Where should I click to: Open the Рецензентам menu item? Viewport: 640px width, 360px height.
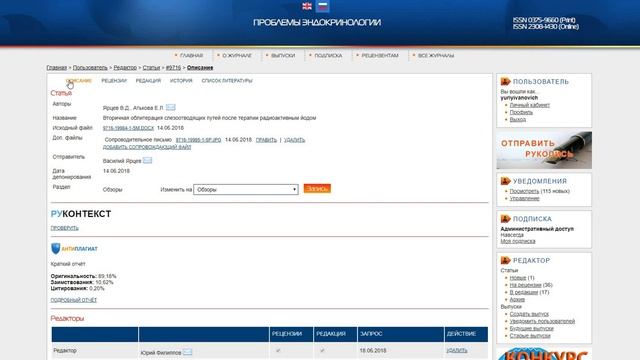click(380, 56)
